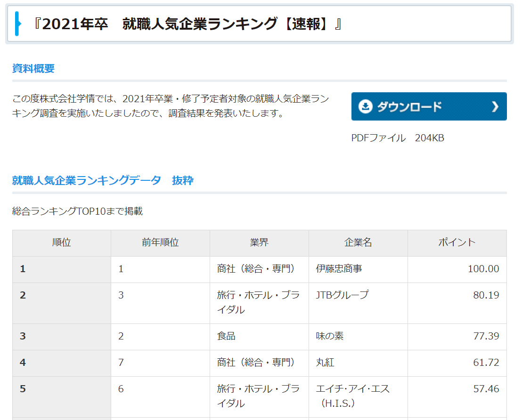Click the エイチ･アイ･エス (H.I.S.) cell

coord(358,397)
